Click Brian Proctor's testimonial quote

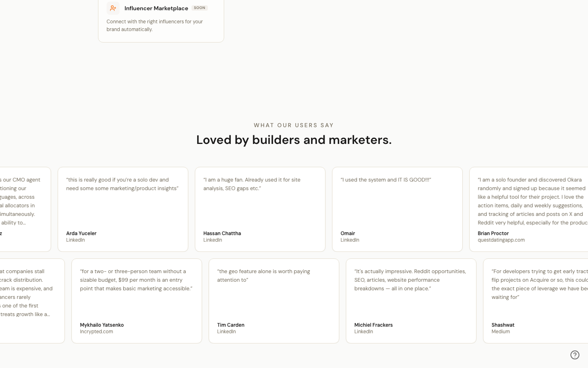pyautogui.click(x=532, y=201)
